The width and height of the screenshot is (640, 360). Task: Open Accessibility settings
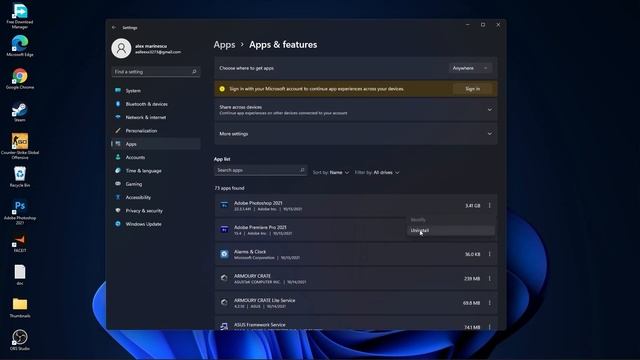(156, 197)
